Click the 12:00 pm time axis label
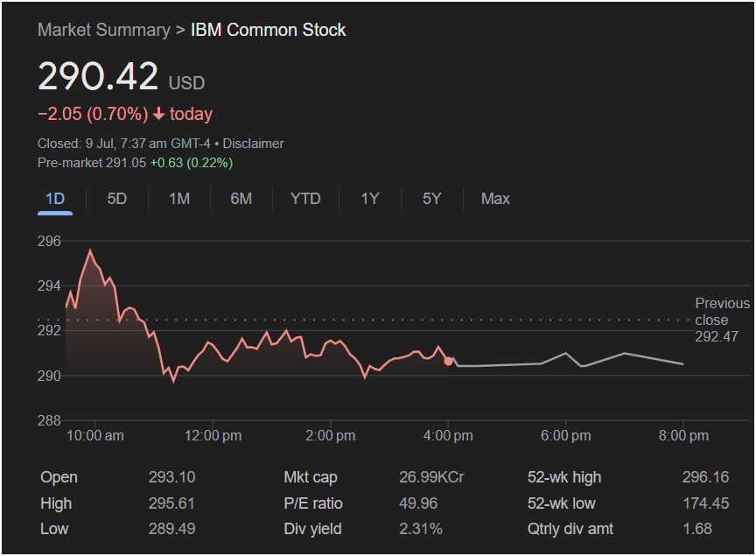The image size is (756, 556). (x=213, y=436)
